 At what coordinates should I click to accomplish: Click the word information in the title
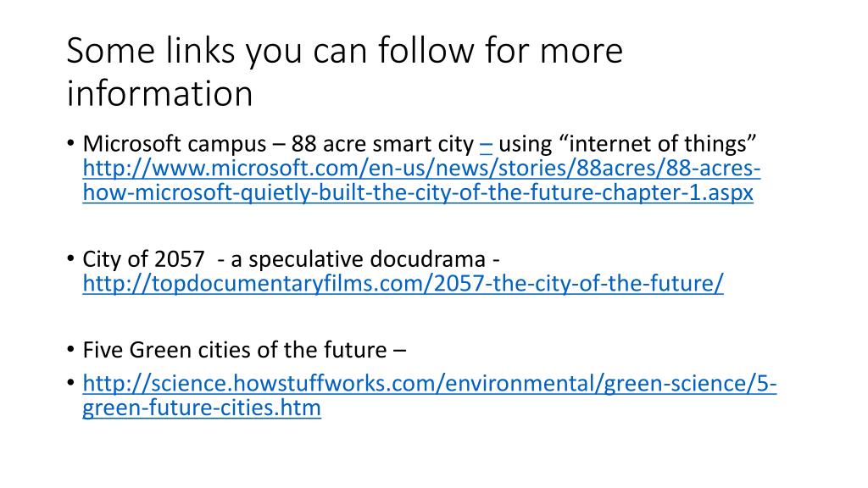coord(160,93)
